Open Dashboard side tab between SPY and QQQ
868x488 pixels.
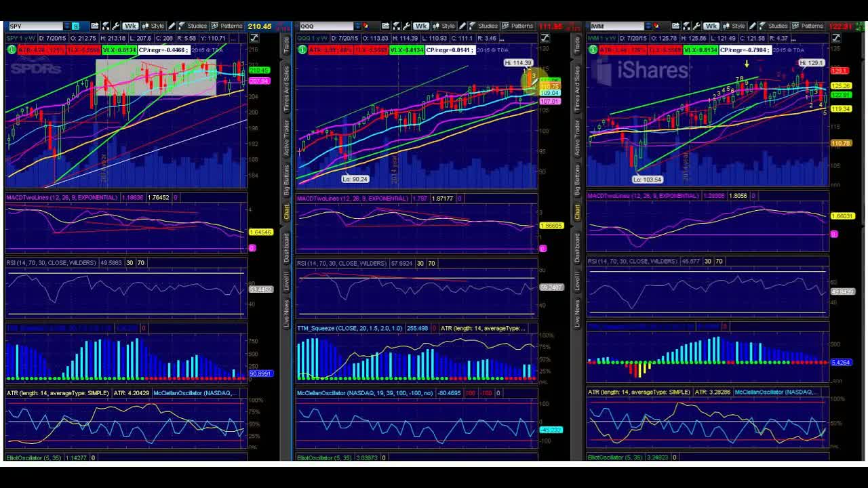pyautogui.click(x=286, y=247)
